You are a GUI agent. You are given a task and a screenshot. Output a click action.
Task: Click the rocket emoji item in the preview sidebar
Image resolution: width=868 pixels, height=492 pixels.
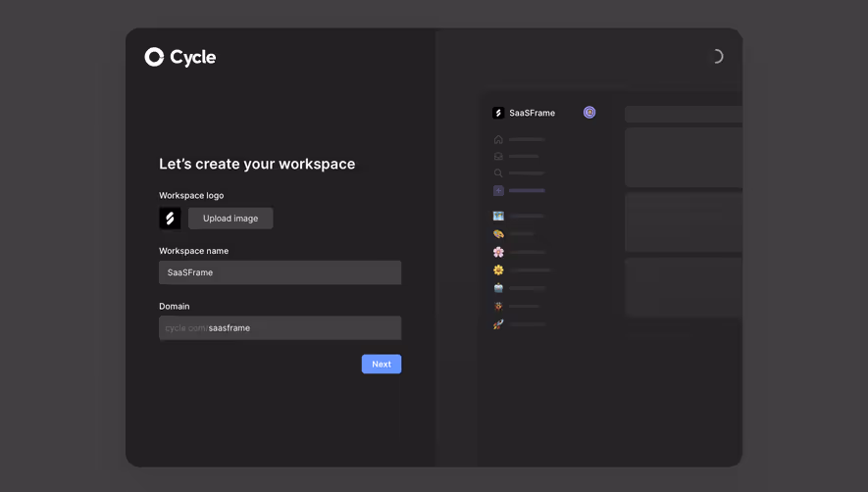pos(498,324)
